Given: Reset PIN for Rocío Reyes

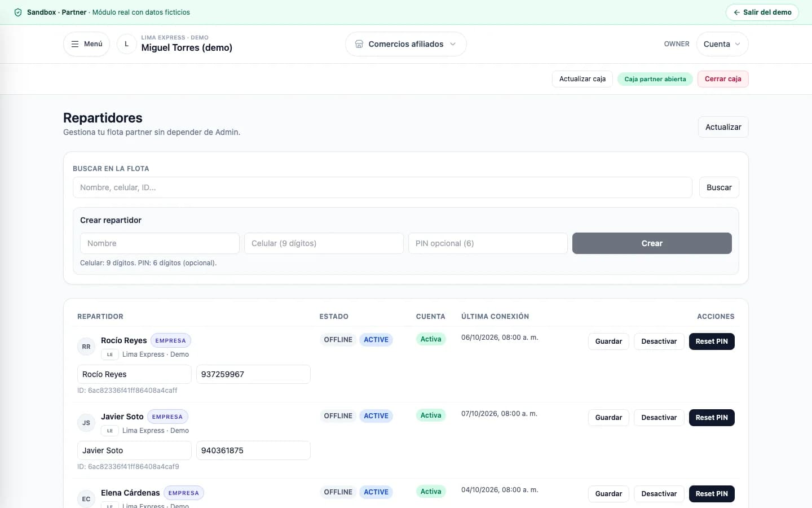Looking at the screenshot, I should 712,341.
